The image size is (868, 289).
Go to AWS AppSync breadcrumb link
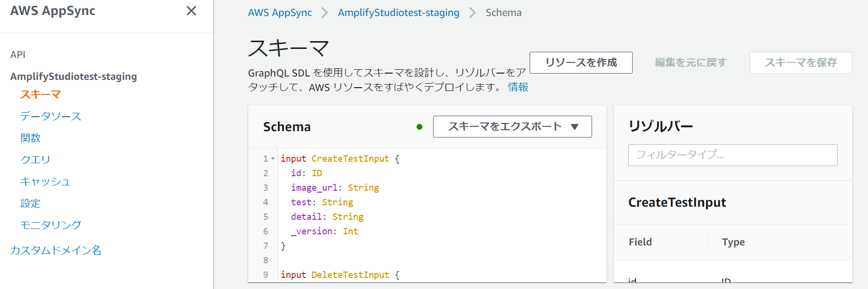pyautogui.click(x=280, y=13)
